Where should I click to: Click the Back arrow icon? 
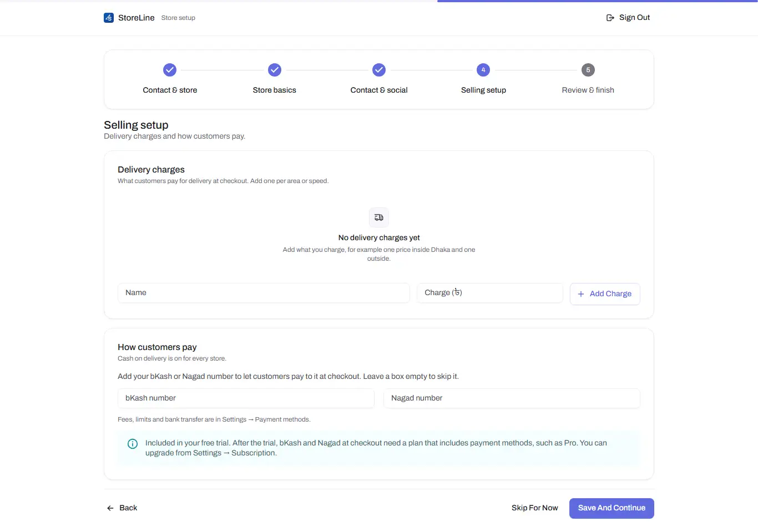click(x=110, y=508)
